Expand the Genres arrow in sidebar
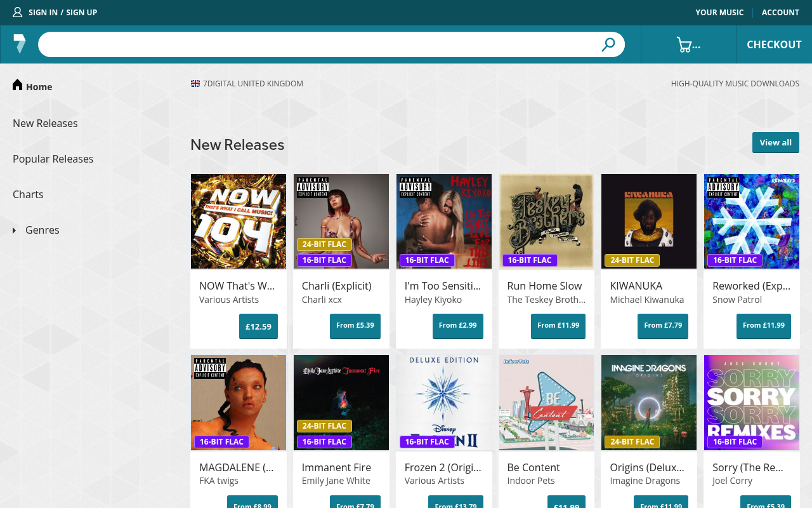812x508 pixels. click(x=15, y=230)
